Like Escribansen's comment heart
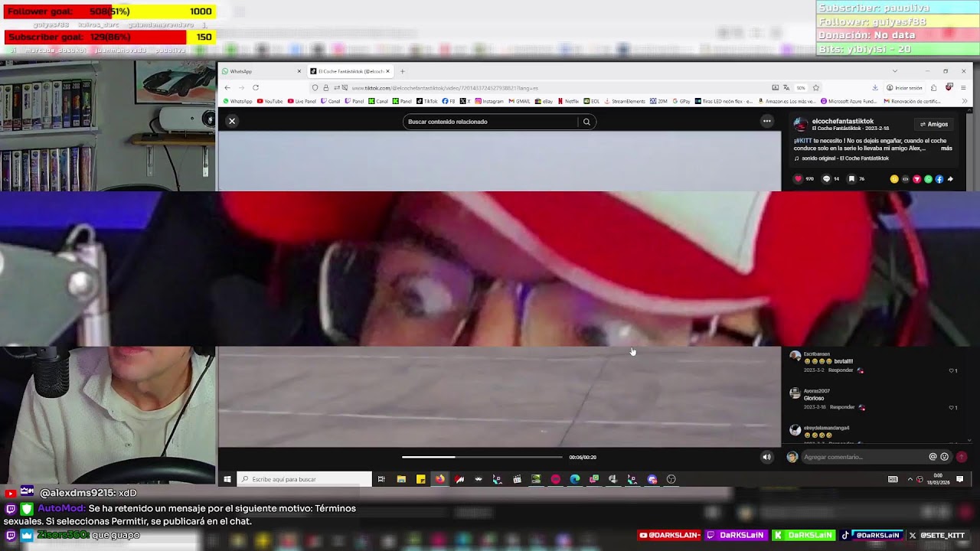The width and height of the screenshot is (980, 551). 952,370
